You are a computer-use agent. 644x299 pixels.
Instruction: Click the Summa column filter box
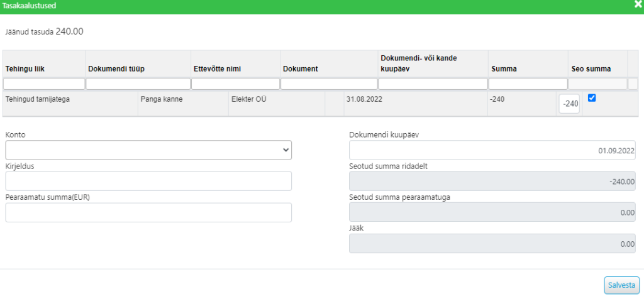(x=528, y=84)
